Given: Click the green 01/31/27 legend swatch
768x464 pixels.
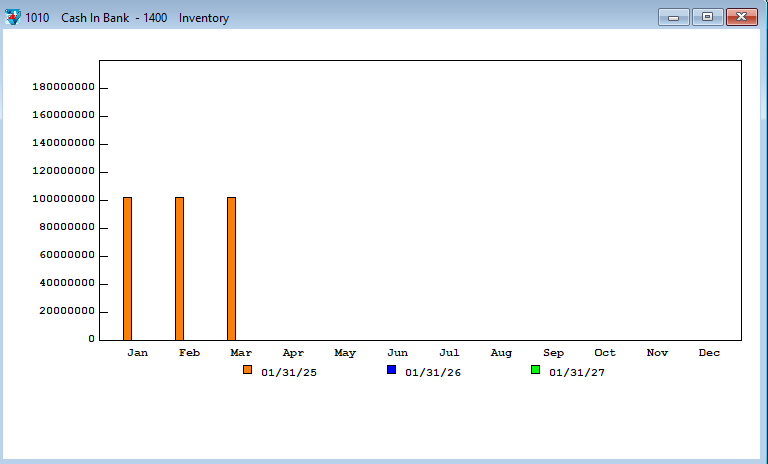Looking at the screenshot, I should (x=536, y=370).
